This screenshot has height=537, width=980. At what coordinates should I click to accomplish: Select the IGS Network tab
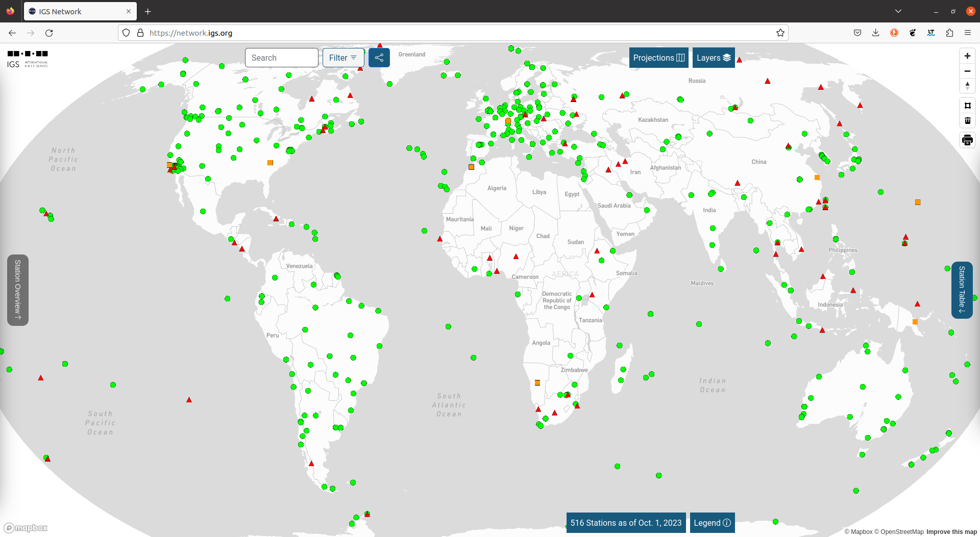(x=80, y=11)
